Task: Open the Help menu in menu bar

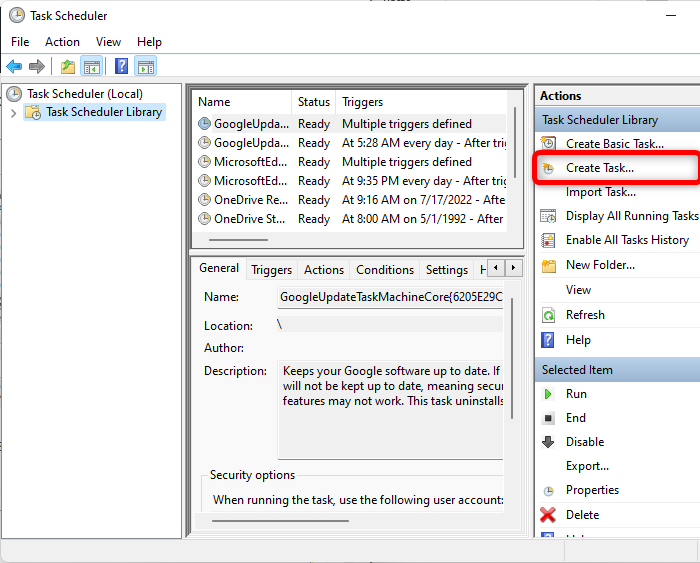Action: coord(149,42)
